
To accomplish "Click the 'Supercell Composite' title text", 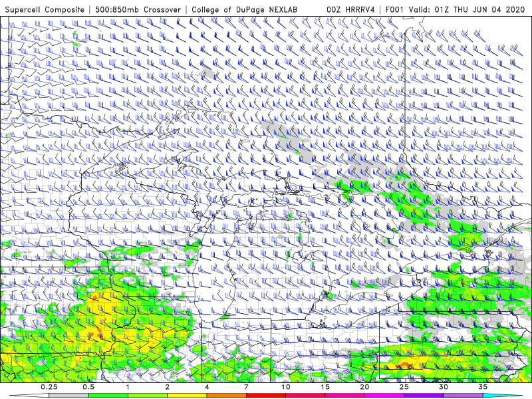I will pos(45,10).
